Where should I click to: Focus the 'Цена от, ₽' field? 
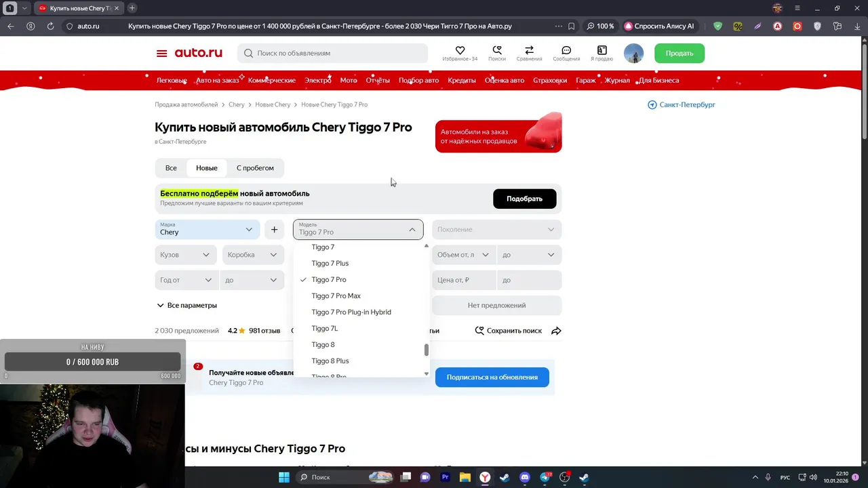[463, 280]
